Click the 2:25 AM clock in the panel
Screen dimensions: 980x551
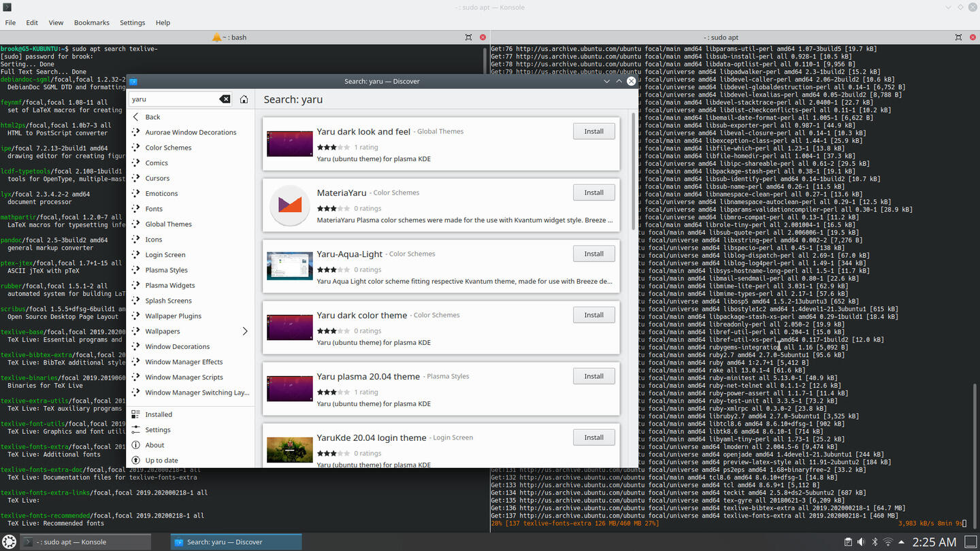click(934, 542)
